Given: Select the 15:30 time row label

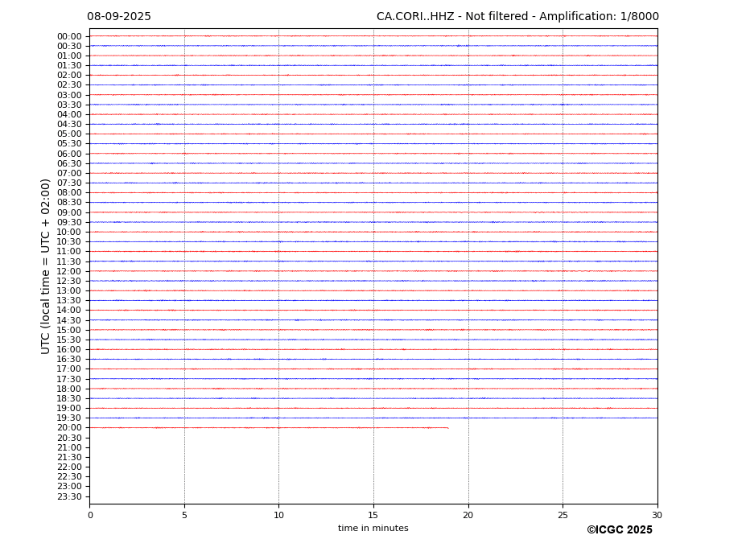Looking at the screenshot, I should pyautogui.click(x=69, y=340).
